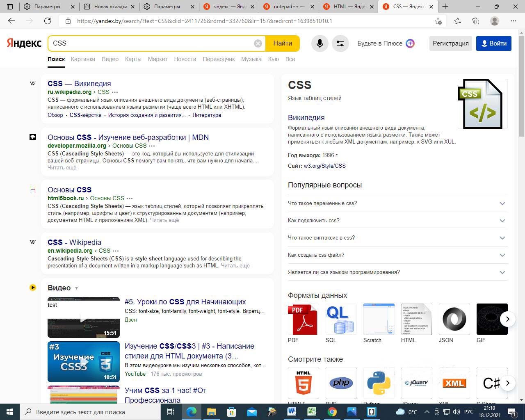
Task: Play the "Изучение CSS3" video thumbnail
Action: point(84,362)
